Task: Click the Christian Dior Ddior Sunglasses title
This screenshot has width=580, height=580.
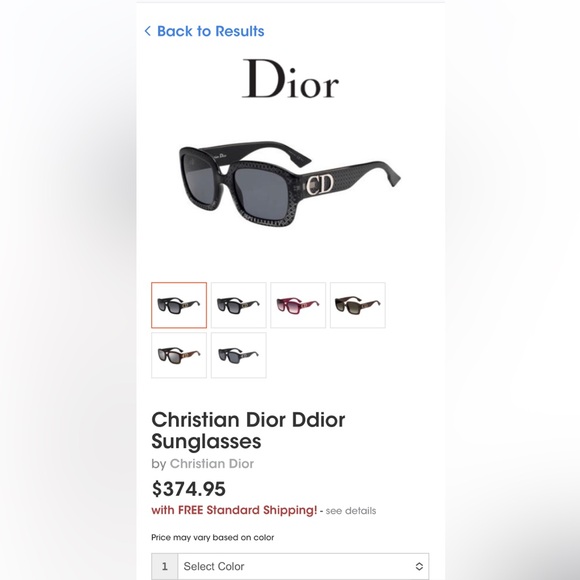Action: tap(248, 430)
